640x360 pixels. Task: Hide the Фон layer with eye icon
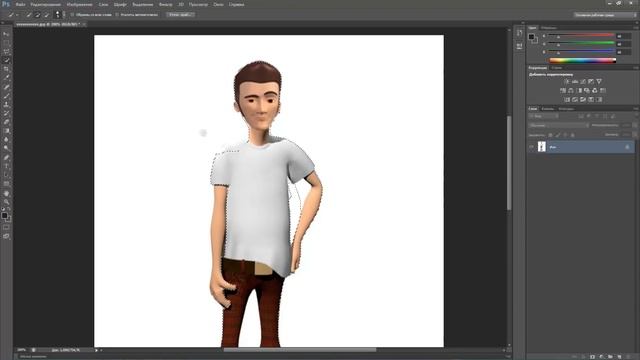point(531,147)
